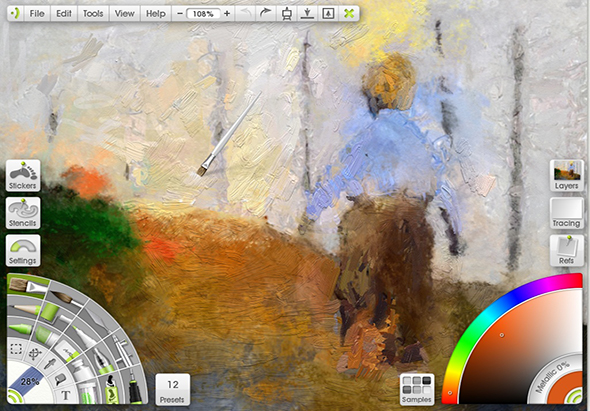
Task: Open the Tools menu
Action: point(93,14)
